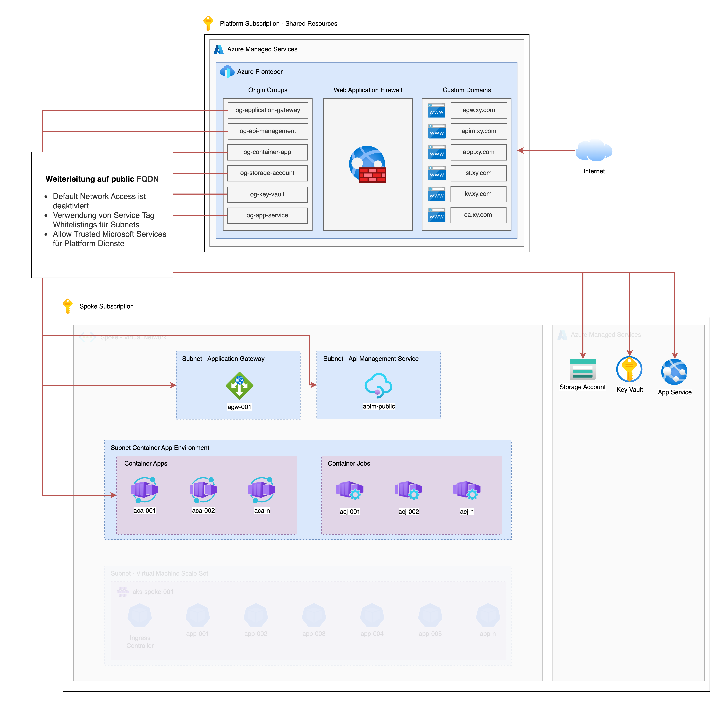Select the og-key-vault origin group box
Viewport: 728px width, 707px height.
(267, 195)
